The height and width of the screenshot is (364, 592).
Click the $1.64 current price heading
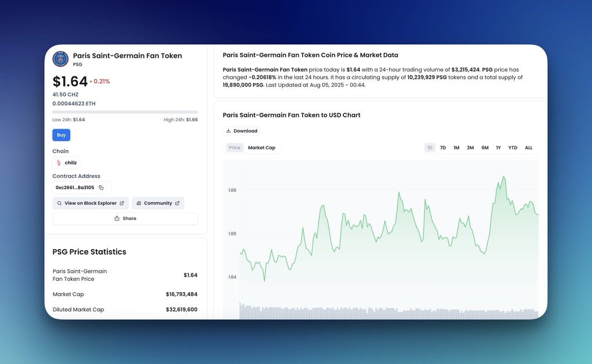point(70,82)
